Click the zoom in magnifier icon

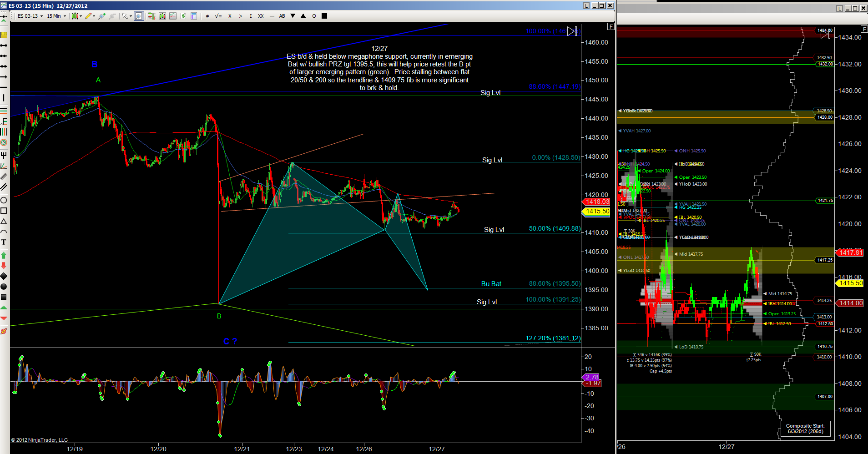coord(101,16)
